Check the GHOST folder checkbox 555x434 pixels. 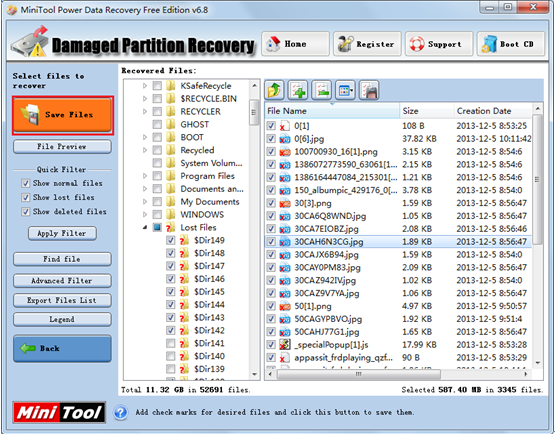(157, 124)
